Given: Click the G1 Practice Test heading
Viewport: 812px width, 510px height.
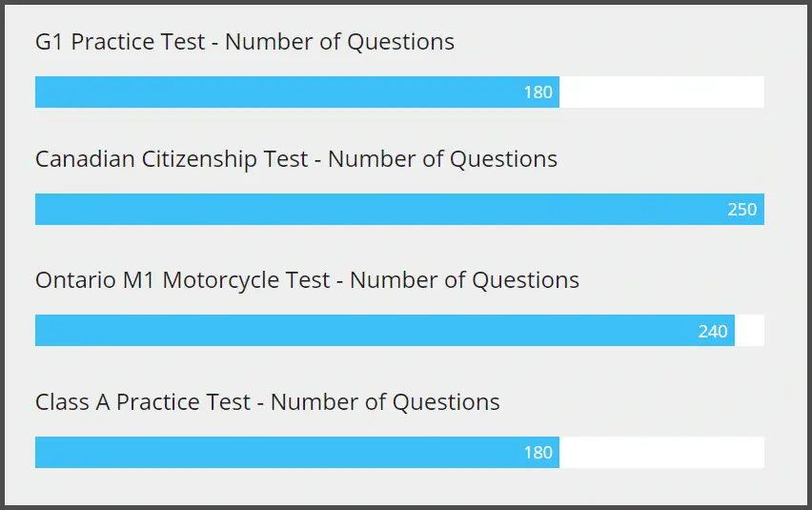Looking at the screenshot, I should 244,42.
